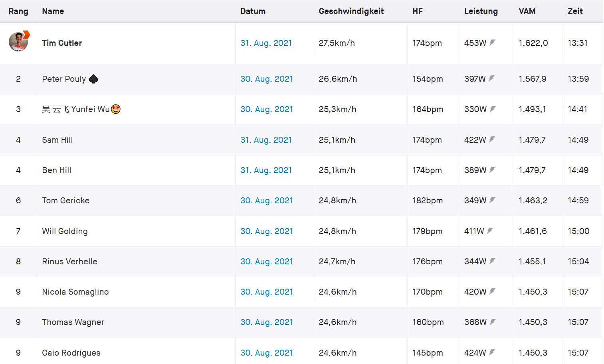Click the power meter icon beside 330W
This screenshot has height=364, width=604.
point(493,109)
